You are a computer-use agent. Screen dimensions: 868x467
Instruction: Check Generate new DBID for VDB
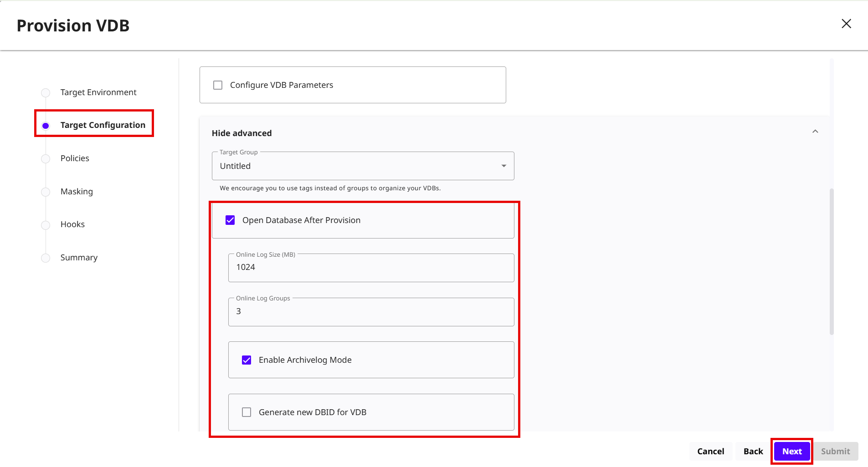point(247,412)
